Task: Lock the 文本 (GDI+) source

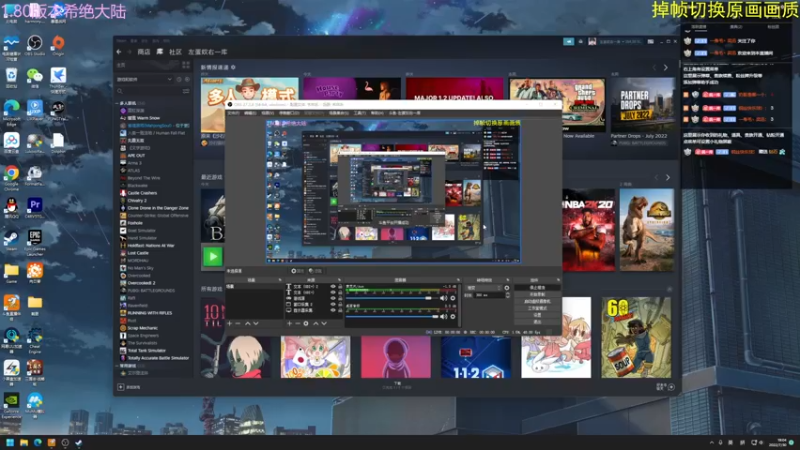Action: (x=340, y=292)
